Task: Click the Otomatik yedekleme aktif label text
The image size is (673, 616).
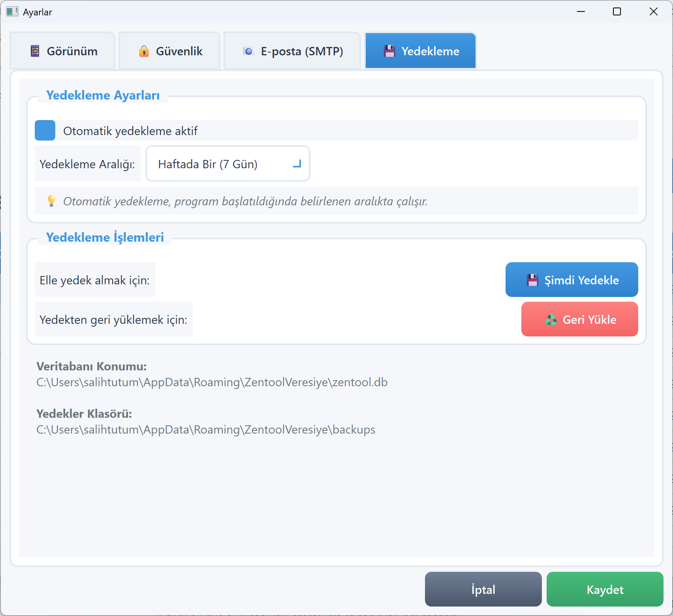Action: [130, 131]
